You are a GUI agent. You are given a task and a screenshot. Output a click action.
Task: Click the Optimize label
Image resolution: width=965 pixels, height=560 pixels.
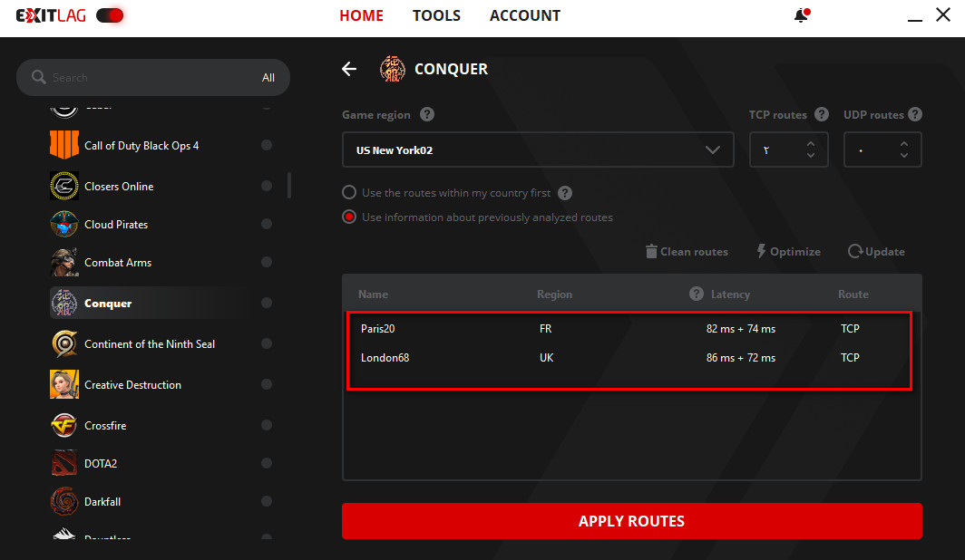point(795,251)
